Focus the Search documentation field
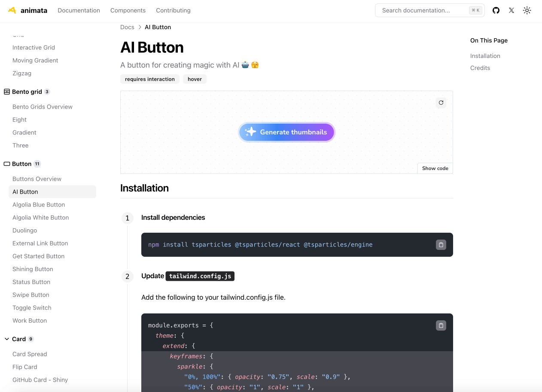The height and width of the screenshot is (392, 542). pos(423,10)
